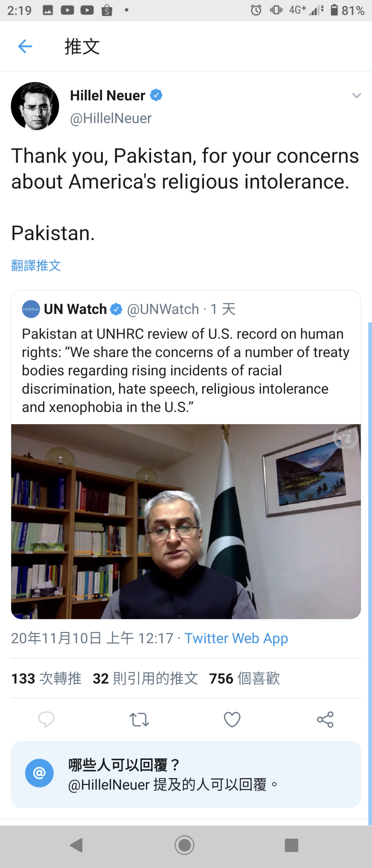Open the Twitter Web App link
The height and width of the screenshot is (868, 372).
point(236,638)
